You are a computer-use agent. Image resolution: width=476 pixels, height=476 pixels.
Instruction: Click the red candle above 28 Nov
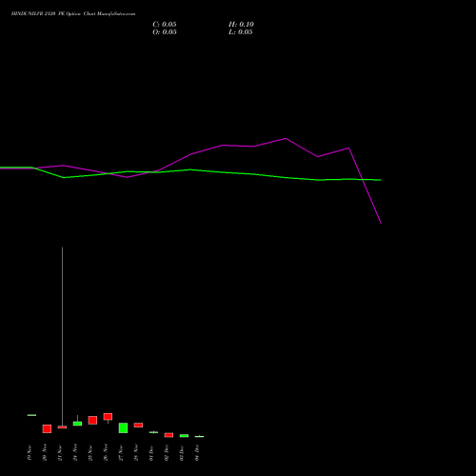(138, 425)
